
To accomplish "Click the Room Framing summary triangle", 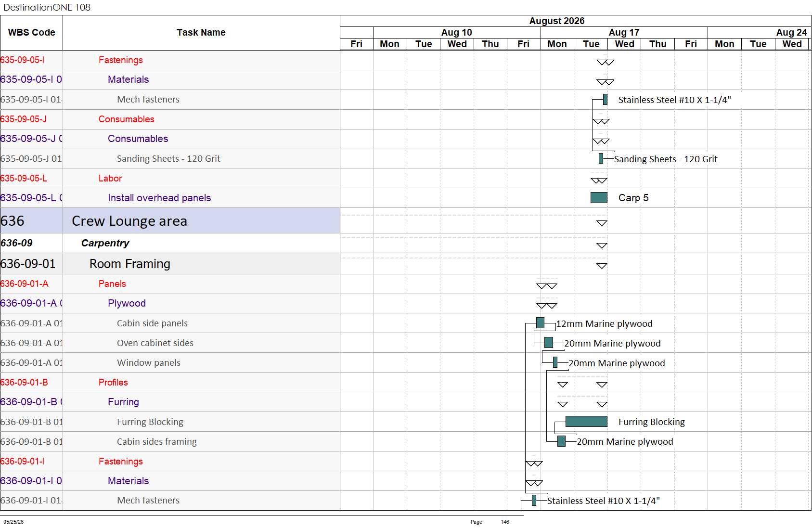I will point(602,266).
